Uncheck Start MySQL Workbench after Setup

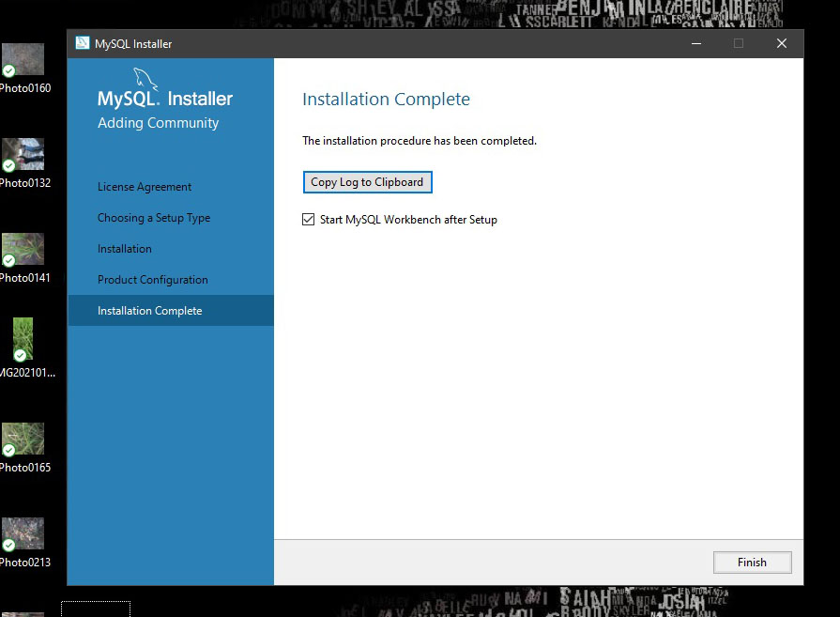(x=309, y=220)
